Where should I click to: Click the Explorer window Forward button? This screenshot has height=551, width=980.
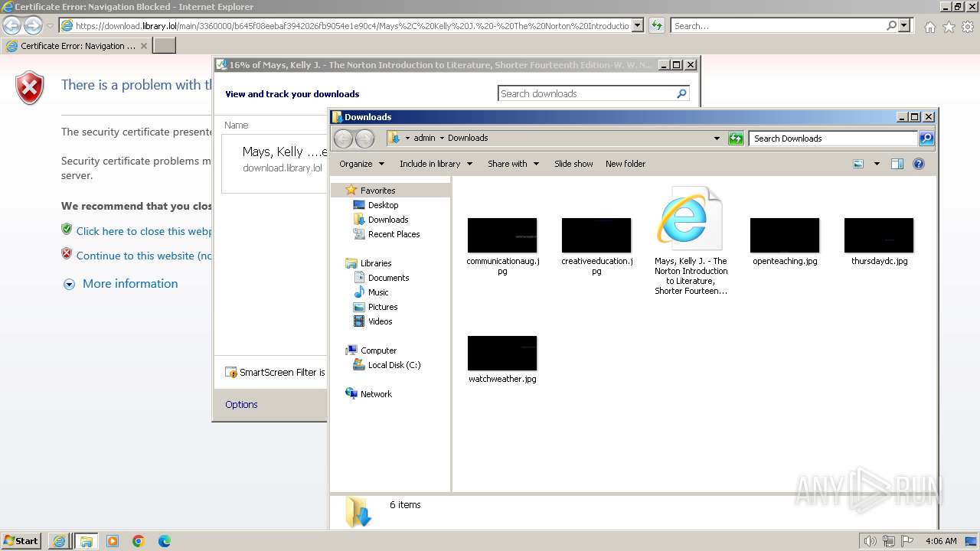click(x=365, y=139)
